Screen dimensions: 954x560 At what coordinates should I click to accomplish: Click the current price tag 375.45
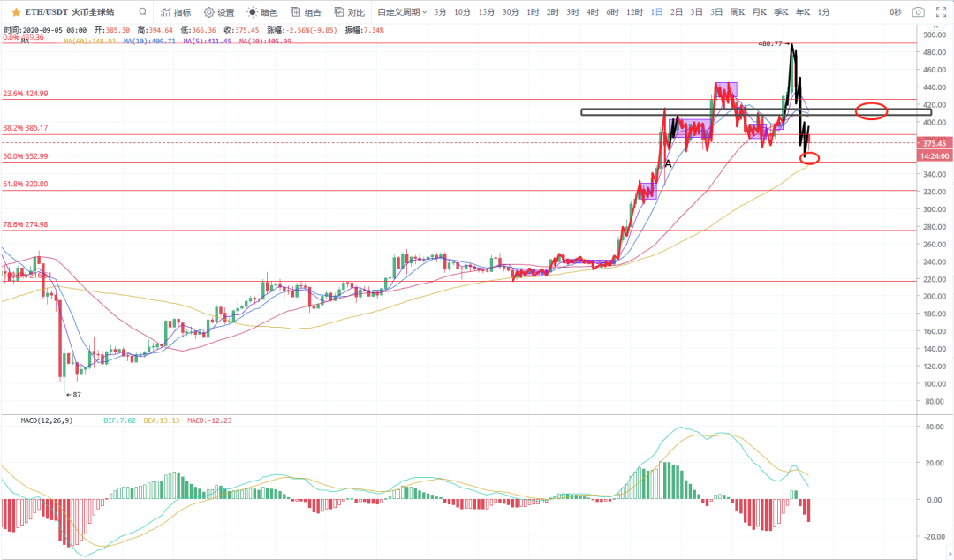[x=935, y=144]
